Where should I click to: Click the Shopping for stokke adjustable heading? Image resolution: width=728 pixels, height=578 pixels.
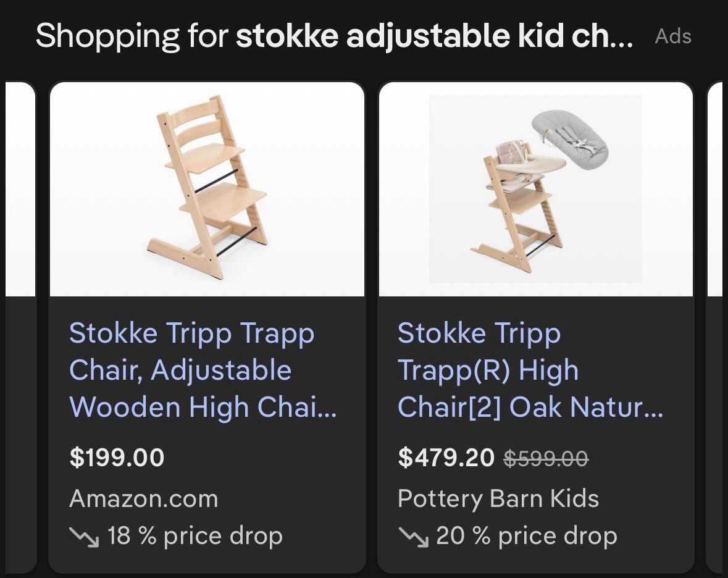tap(334, 36)
